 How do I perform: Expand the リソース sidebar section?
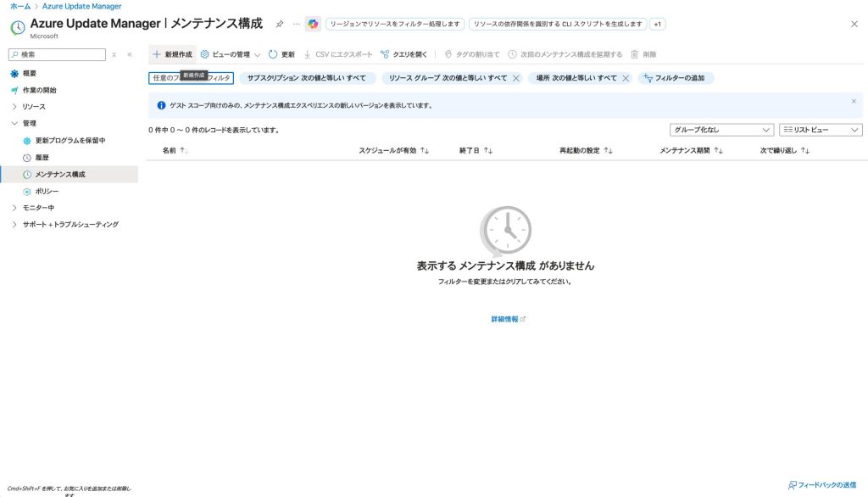coord(14,107)
